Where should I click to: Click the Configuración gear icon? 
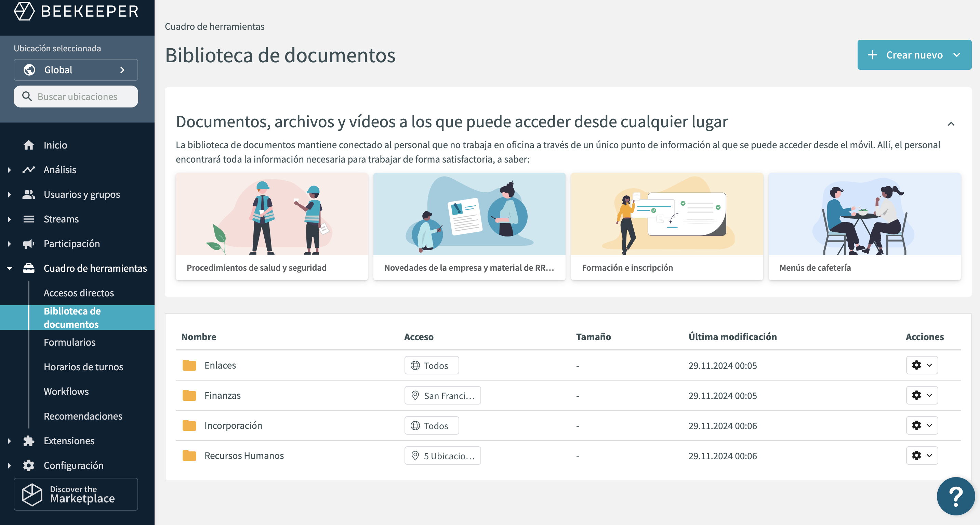tap(28, 465)
